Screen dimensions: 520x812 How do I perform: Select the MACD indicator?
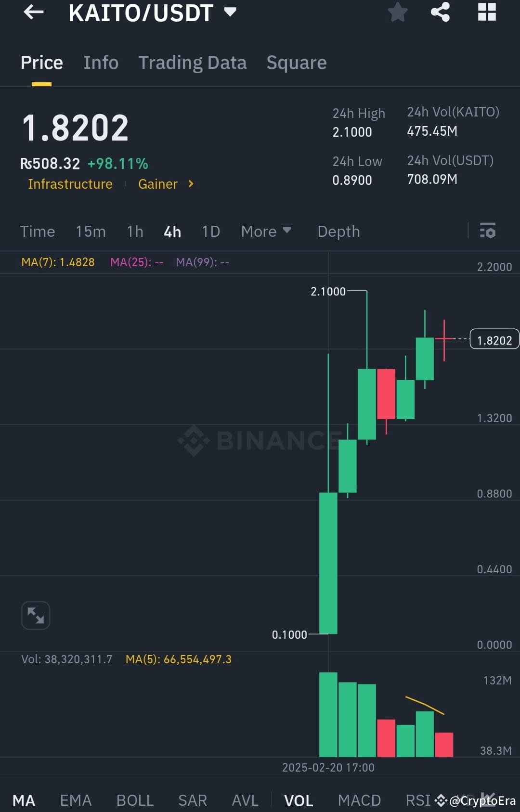click(359, 799)
